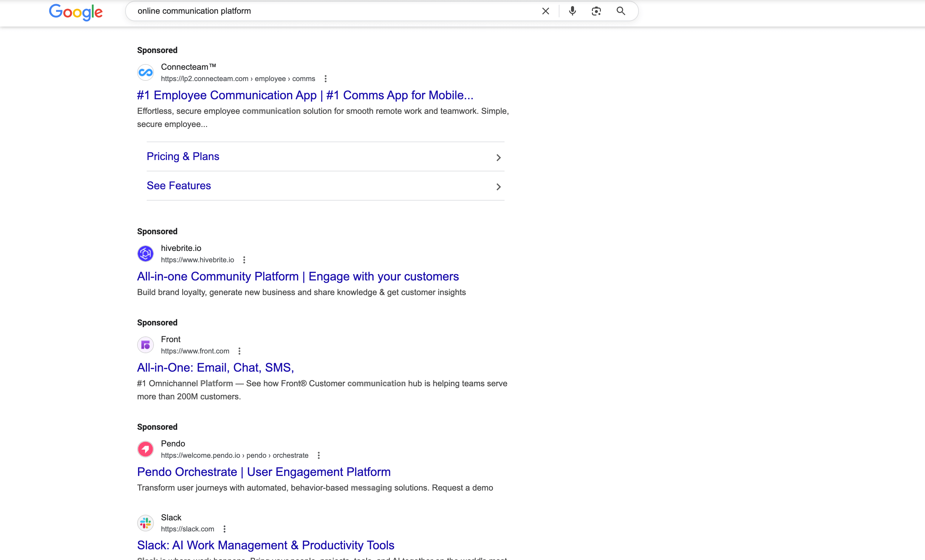This screenshot has height=560, width=925.
Task: Click the Slack favicon
Action: coord(145,523)
